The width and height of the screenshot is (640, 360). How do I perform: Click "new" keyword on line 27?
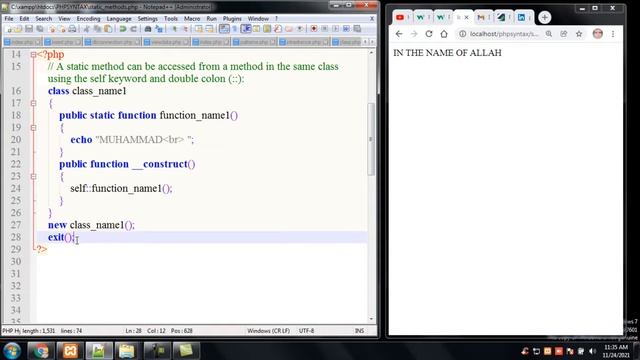(x=57, y=225)
